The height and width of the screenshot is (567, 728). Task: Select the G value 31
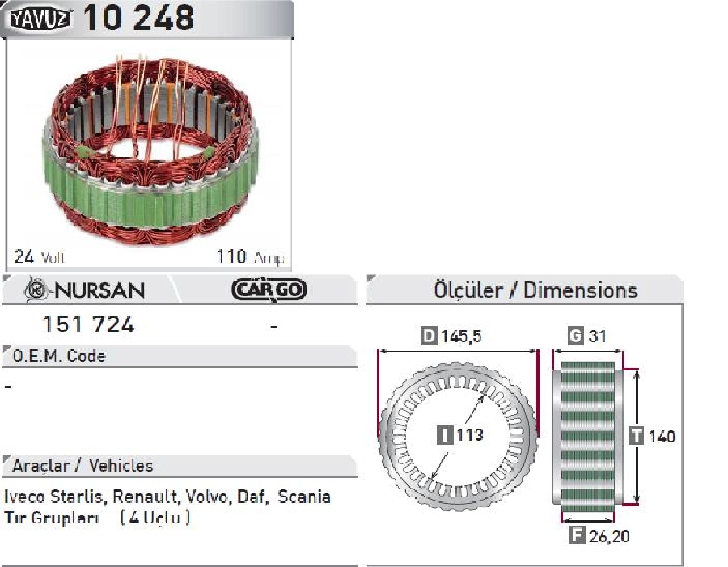(597, 336)
